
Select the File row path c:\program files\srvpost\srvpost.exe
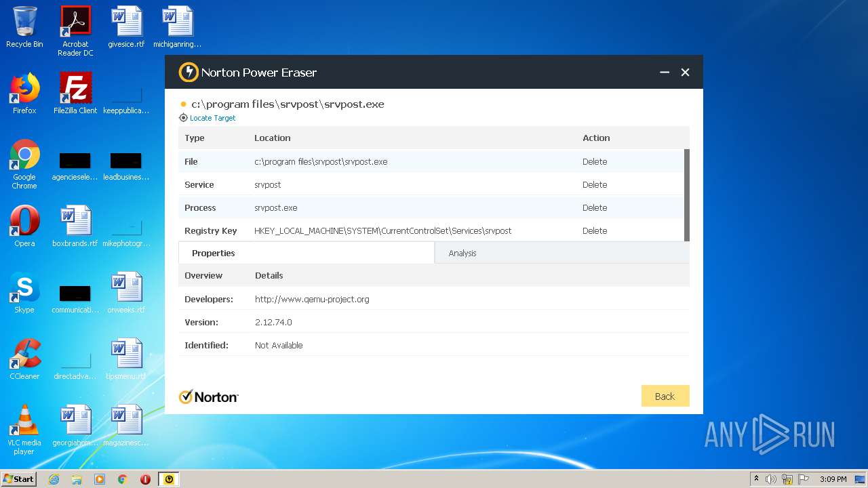(321, 162)
